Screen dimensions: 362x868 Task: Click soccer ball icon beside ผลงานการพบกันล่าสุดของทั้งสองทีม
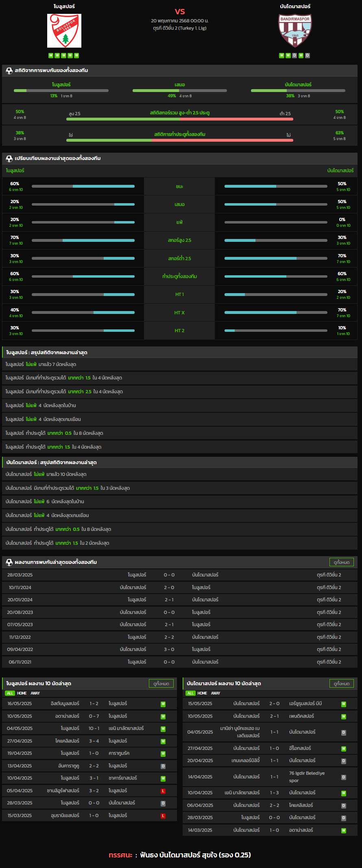[9, 562]
